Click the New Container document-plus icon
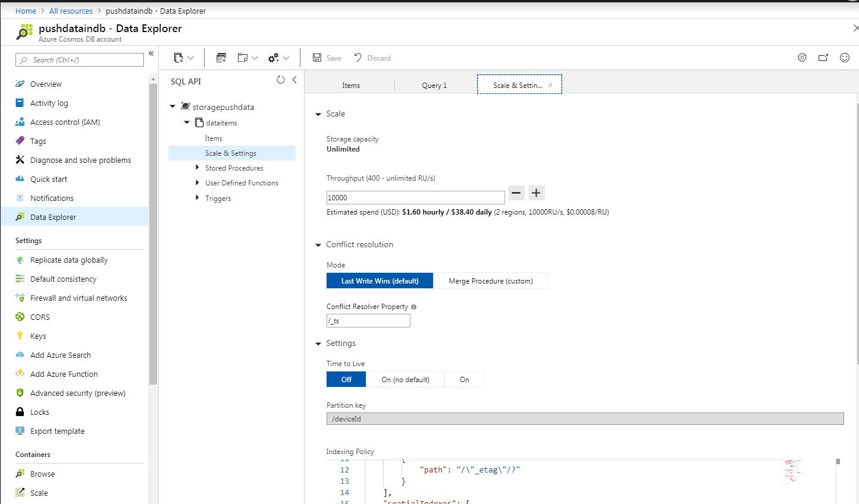859x504 pixels. (x=178, y=58)
